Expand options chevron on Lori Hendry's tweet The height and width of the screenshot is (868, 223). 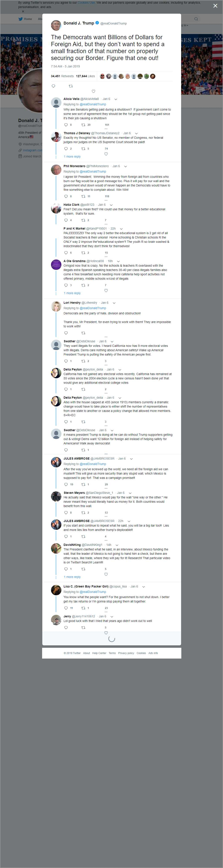click(114, 303)
